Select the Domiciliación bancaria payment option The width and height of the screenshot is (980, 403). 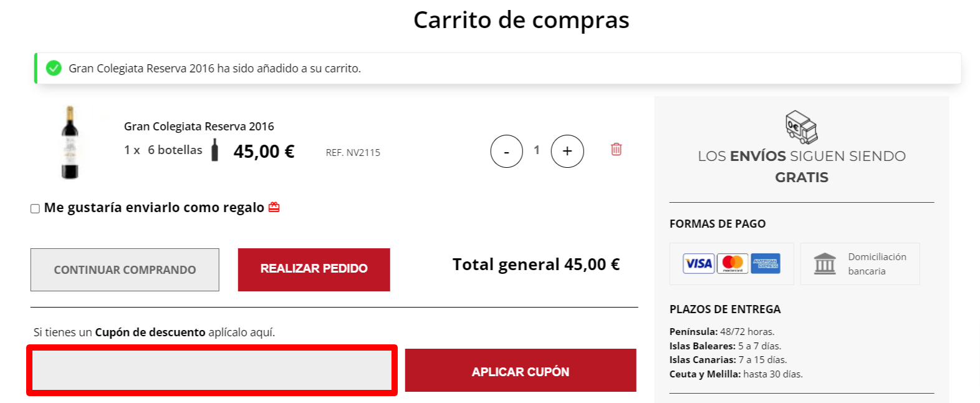pos(860,264)
